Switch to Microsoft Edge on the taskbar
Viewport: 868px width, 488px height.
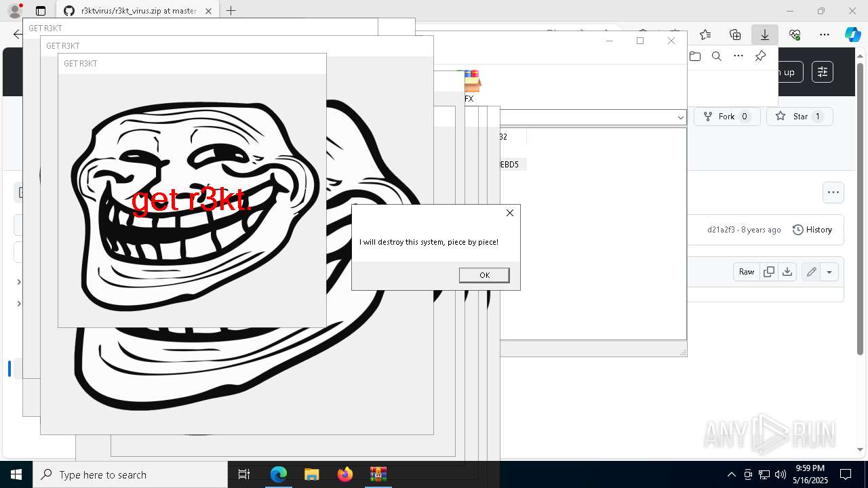279,474
